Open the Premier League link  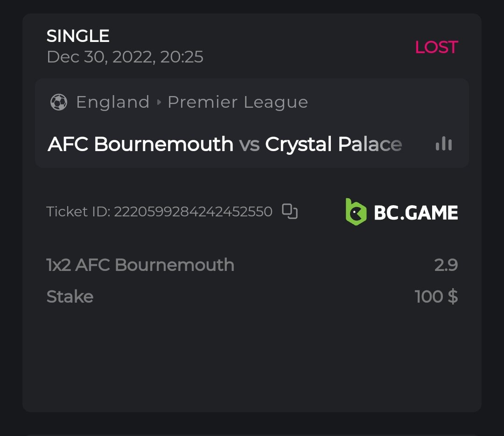238,102
